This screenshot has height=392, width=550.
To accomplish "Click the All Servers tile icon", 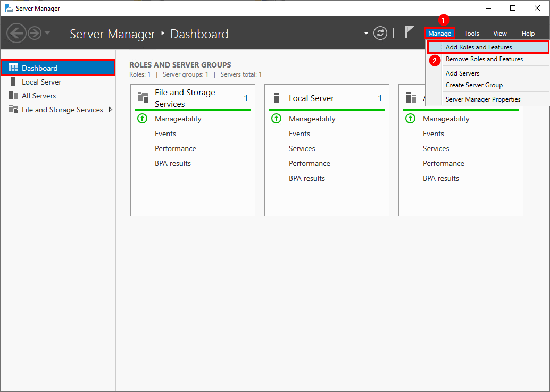I will tap(411, 97).
